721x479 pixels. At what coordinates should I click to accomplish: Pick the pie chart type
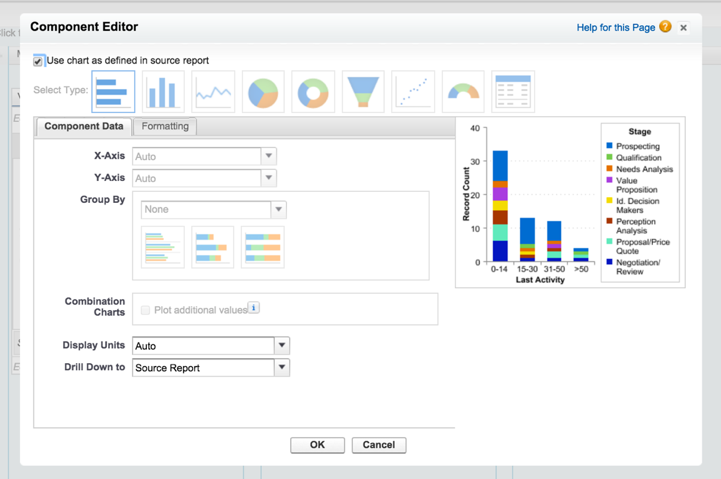[x=263, y=91]
